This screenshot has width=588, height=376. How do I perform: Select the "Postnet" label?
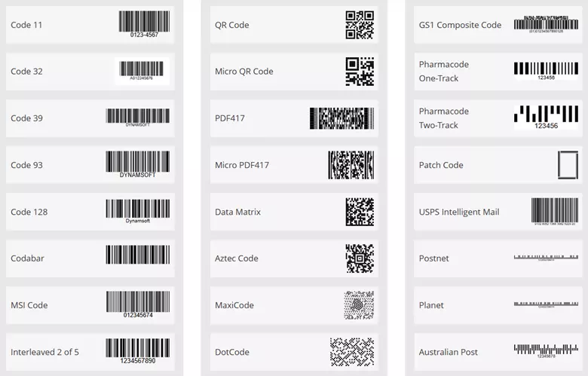[x=434, y=258]
